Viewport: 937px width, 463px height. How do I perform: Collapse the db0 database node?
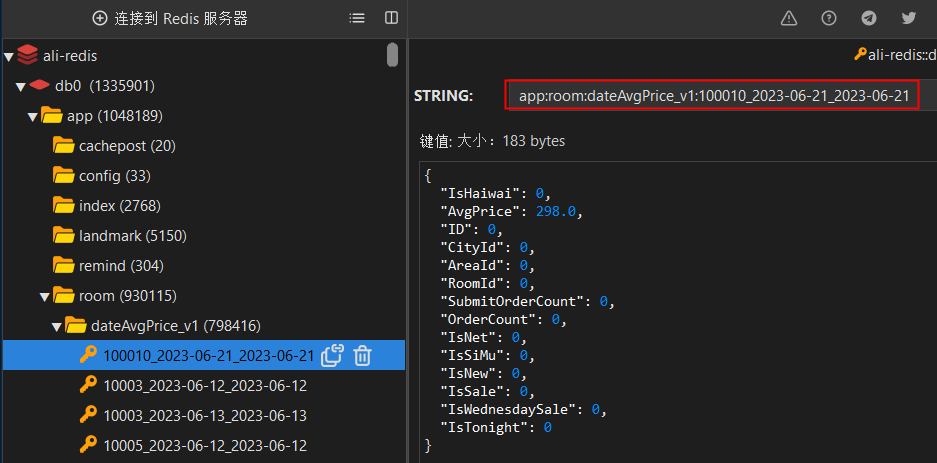[20, 86]
